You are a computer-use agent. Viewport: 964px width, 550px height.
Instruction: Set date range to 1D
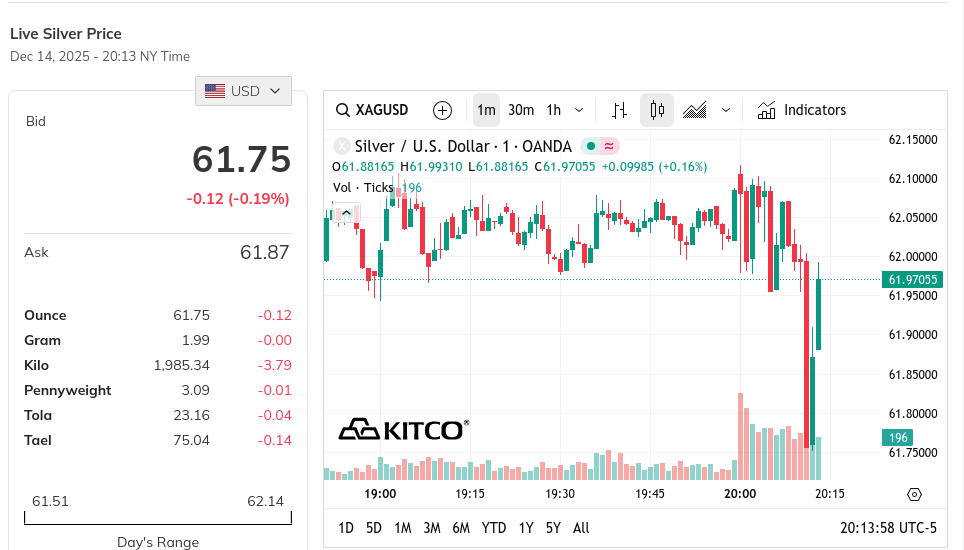point(346,528)
